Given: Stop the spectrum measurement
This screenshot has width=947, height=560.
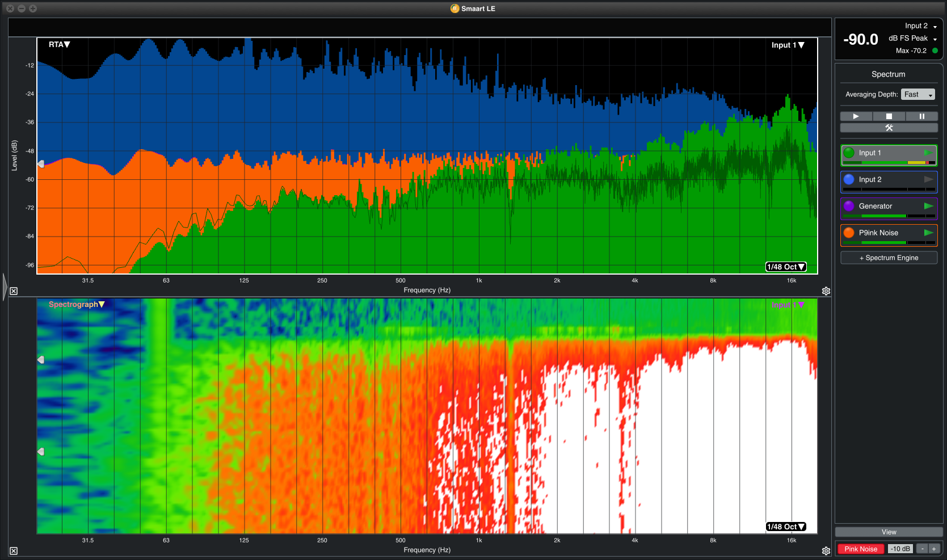Looking at the screenshot, I should (x=889, y=116).
